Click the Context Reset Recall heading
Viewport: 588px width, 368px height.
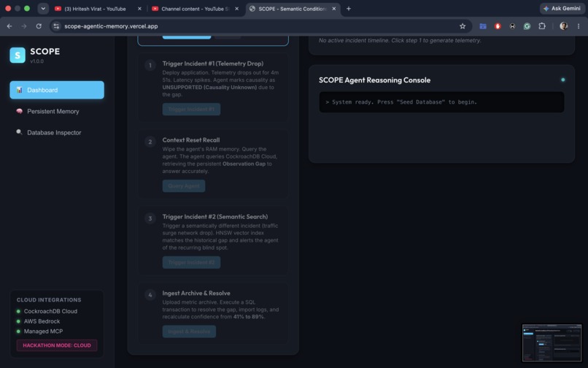(x=191, y=140)
